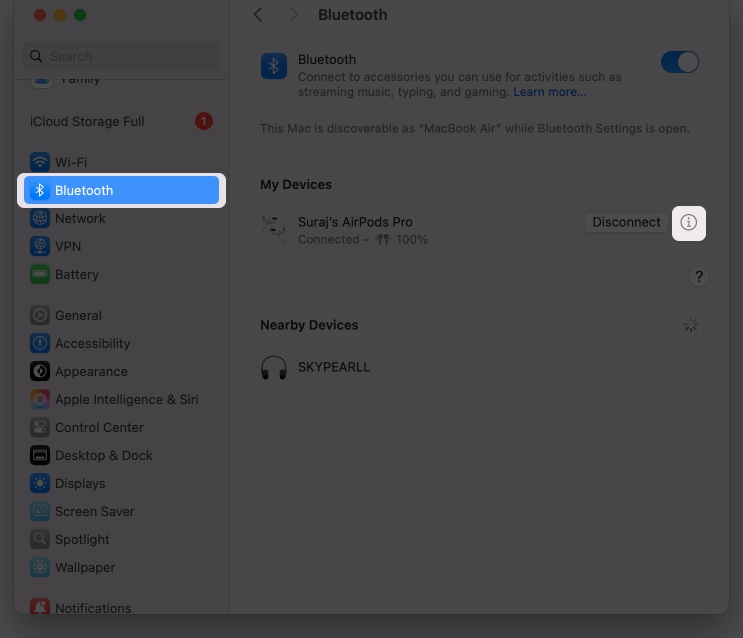Click into the Search field

click(122, 56)
